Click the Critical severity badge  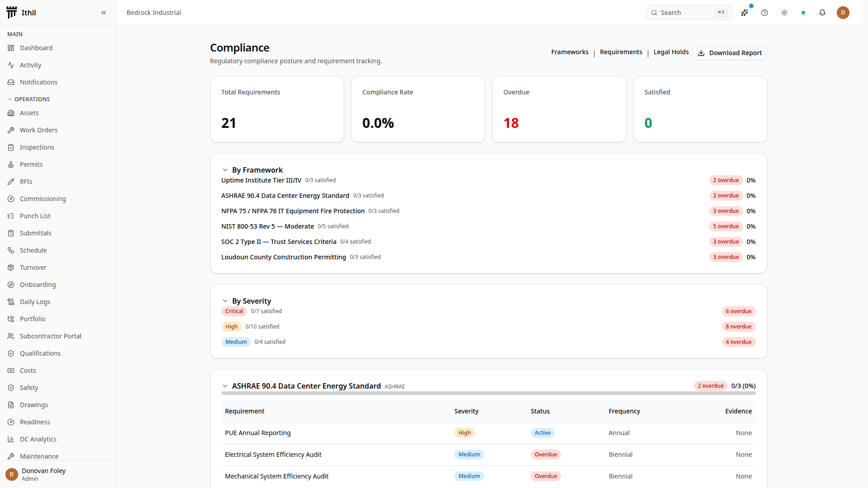(x=234, y=311)
